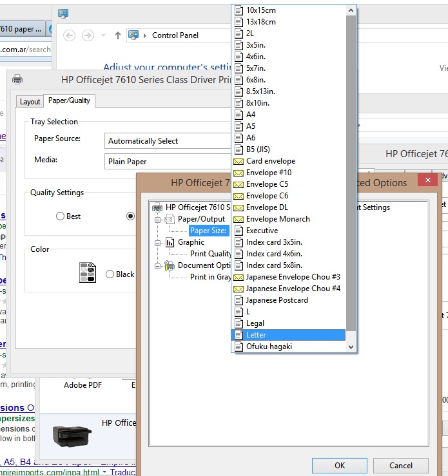448x476 pixels.
Task: Click the up-level arrow in Control Panel
Action: coord(118,35)
